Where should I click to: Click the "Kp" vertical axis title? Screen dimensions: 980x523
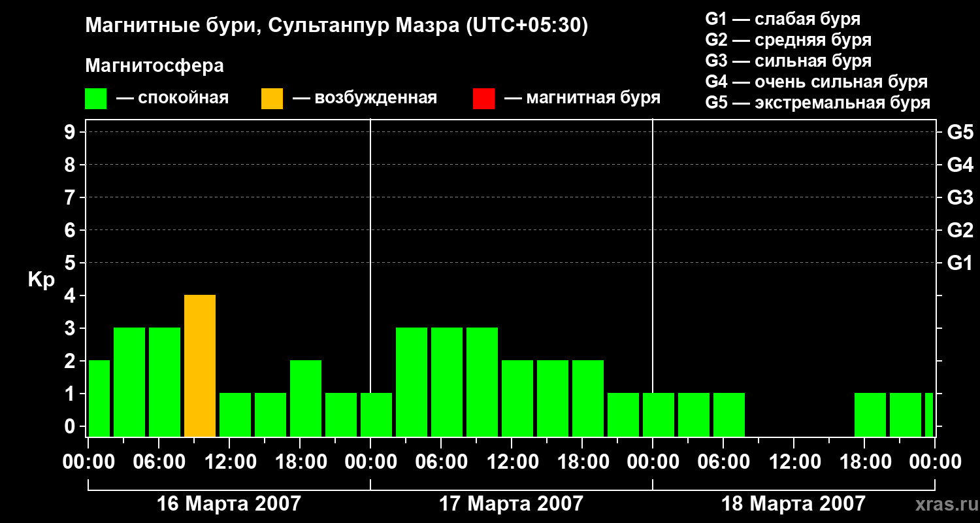[41, 280]
